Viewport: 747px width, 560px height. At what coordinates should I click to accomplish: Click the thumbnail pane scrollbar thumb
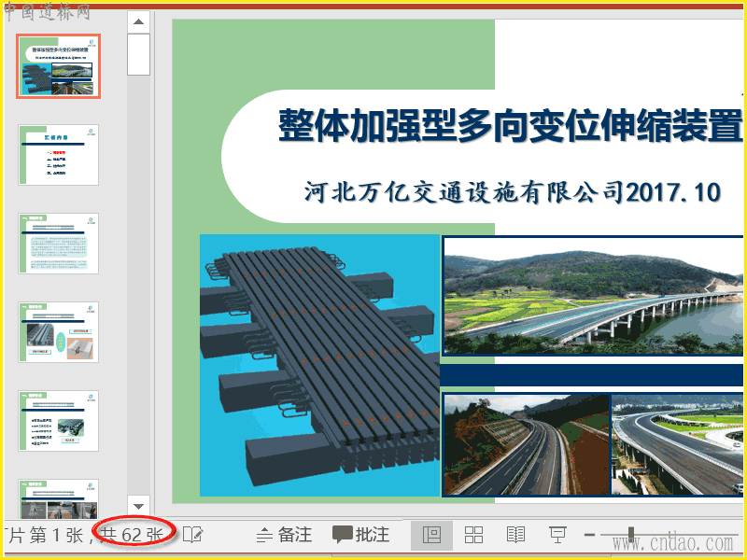[138, 54]
